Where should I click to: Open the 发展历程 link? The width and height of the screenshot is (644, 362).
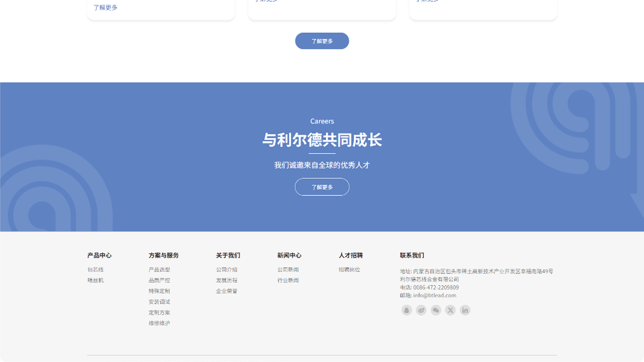226,280
